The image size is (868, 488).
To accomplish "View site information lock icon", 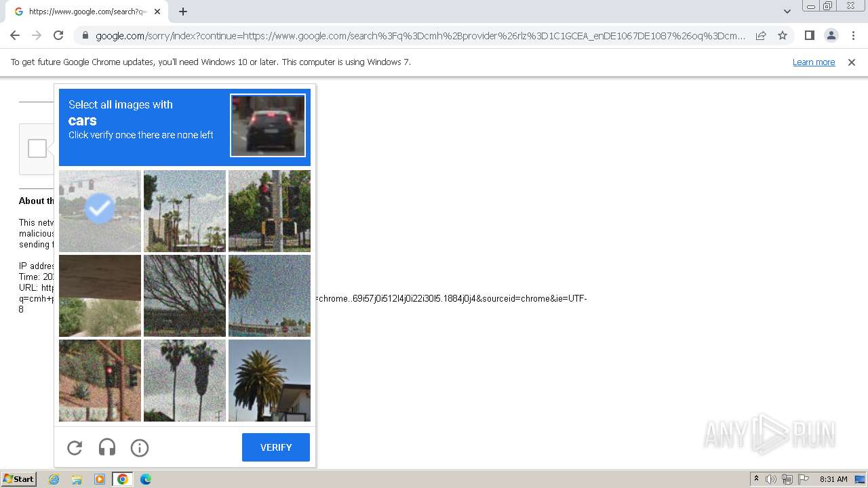I will (85, 35).
